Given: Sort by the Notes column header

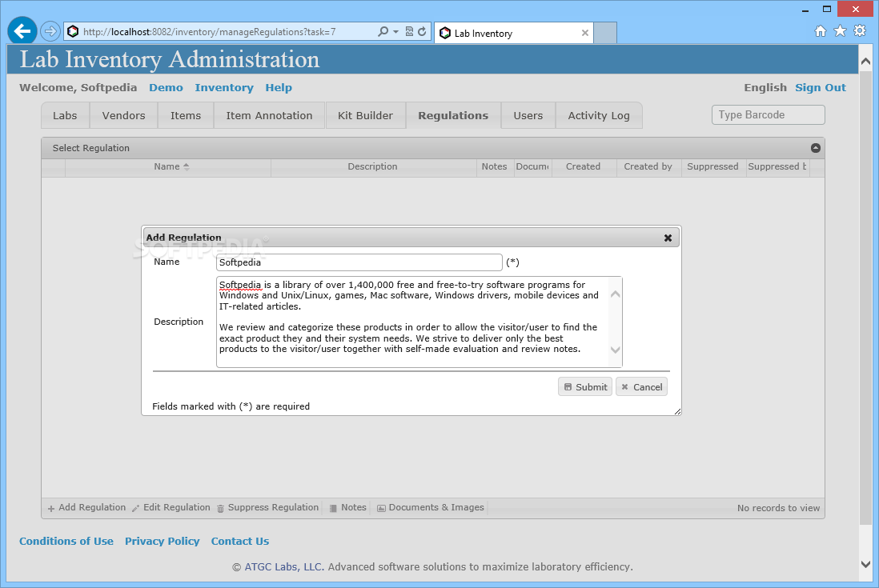Looking at the screenshot, I should (x=495, y=167).
